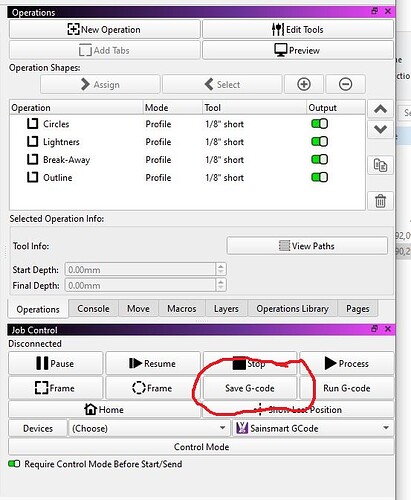Switch to the Pages tab
This screenshot has width=411, height=500.
pyautogui.click(x=358, y=308)
